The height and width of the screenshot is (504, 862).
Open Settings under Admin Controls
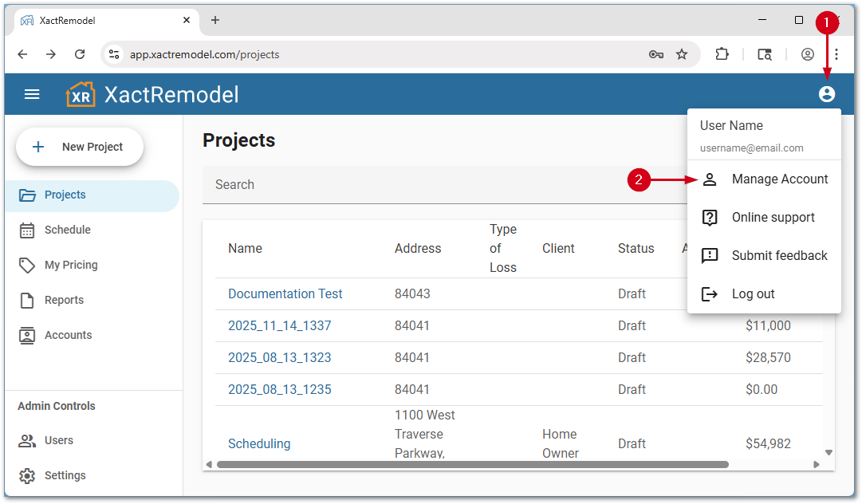click(x=65, y=475)
